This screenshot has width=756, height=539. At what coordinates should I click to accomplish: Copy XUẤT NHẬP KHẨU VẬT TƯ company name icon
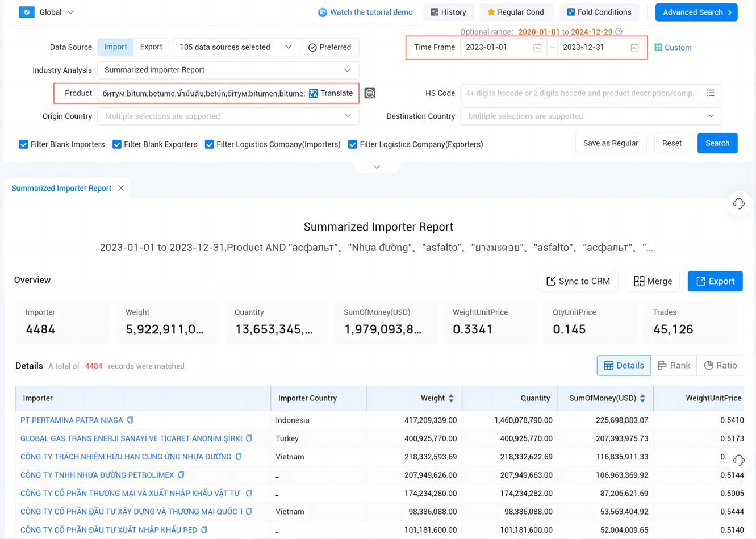(x=249, y=493)
